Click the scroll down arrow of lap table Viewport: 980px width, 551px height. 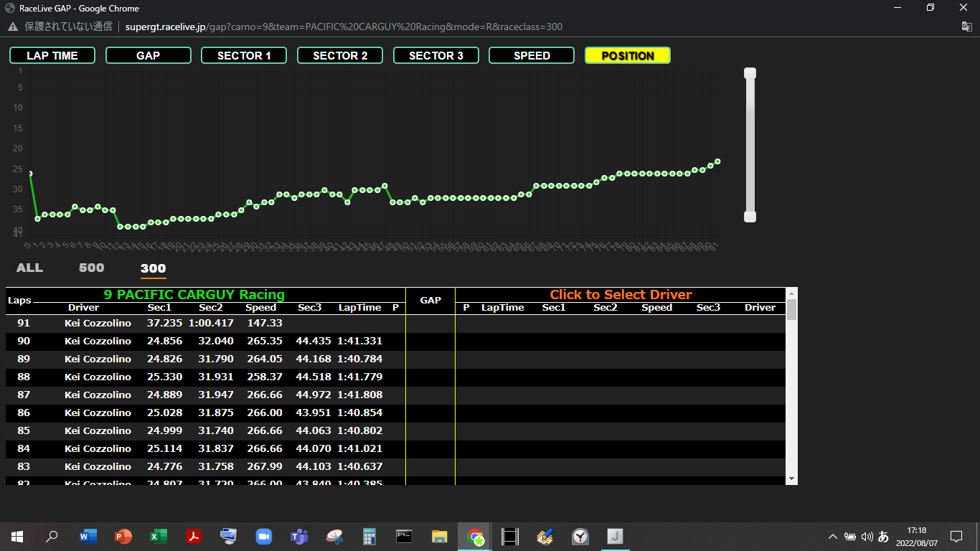(791, 479)
